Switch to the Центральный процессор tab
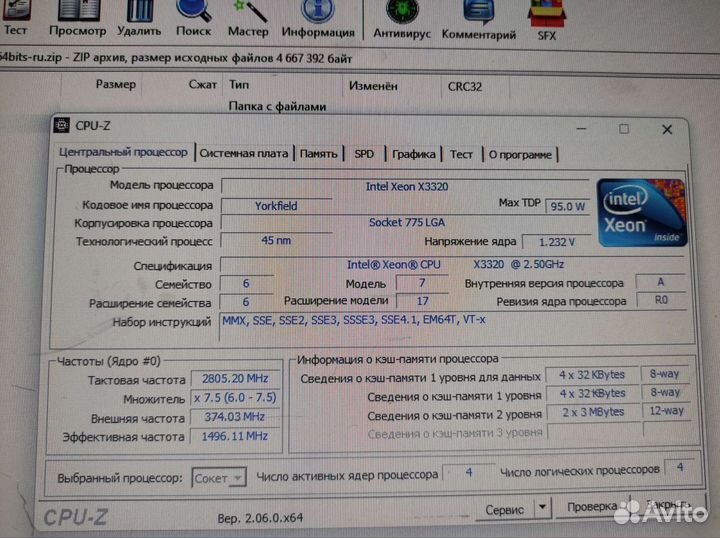Viewport: 720px width, 538px height. click(123, 152)
